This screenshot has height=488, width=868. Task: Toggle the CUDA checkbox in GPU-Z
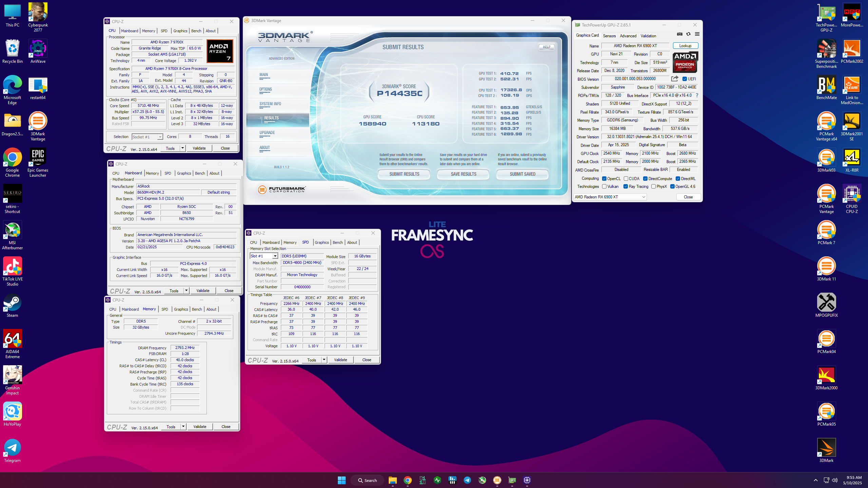pos(626,179)
